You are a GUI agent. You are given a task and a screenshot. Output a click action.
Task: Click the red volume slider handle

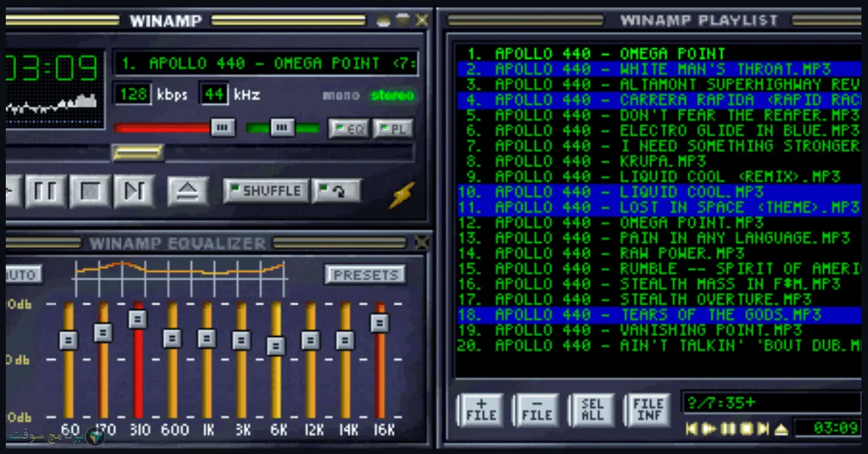click(223, 128)
